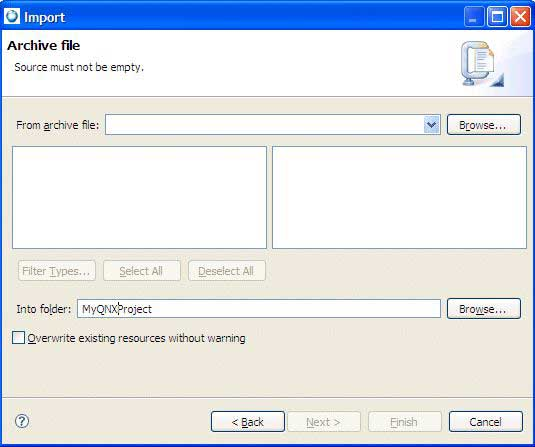Browse for the destination Into folder

(x=484, y=309)
